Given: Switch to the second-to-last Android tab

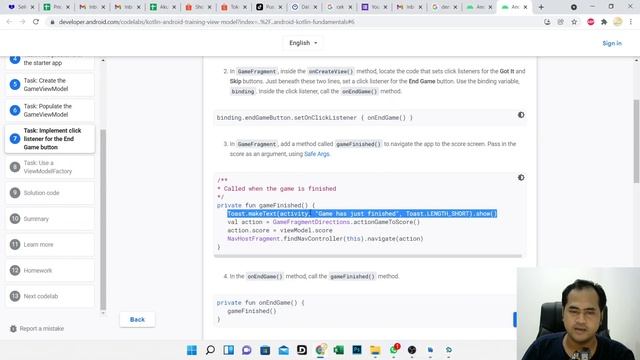Looking at the screenshot, I should pos(480,7).
